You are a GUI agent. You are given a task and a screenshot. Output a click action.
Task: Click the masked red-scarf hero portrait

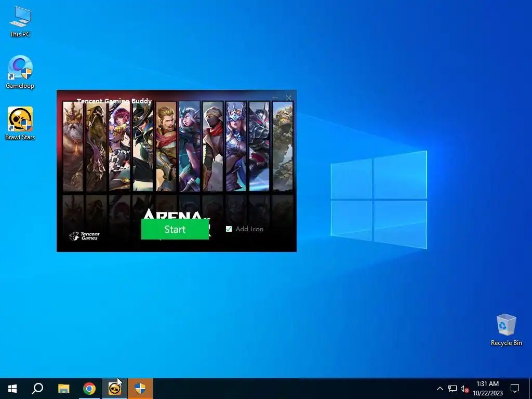(x=212, y=147)
